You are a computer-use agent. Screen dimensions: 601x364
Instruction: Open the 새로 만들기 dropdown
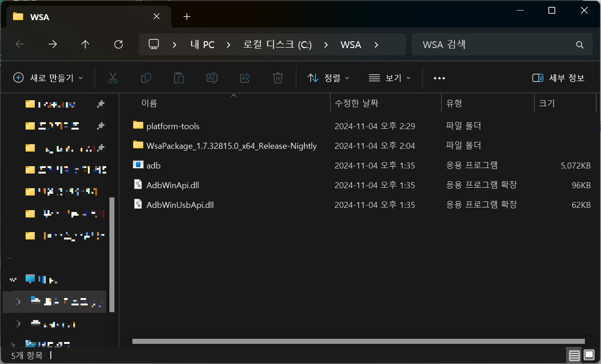(48, 78)
